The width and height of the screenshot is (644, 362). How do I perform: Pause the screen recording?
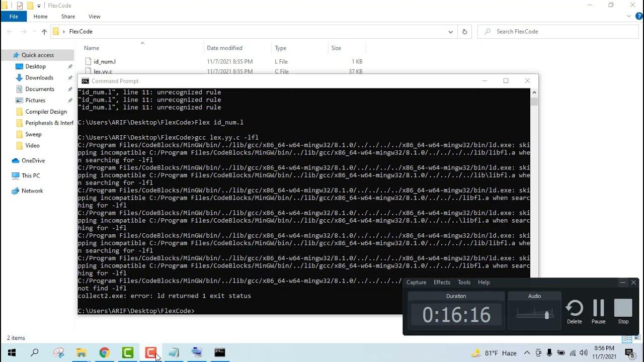point(598,312)
